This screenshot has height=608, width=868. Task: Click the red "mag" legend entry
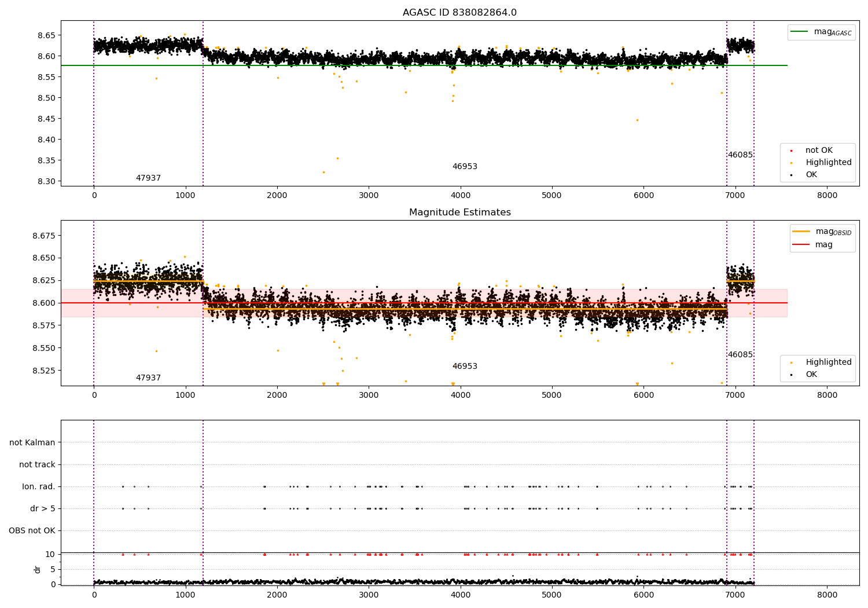coord(812,245)
